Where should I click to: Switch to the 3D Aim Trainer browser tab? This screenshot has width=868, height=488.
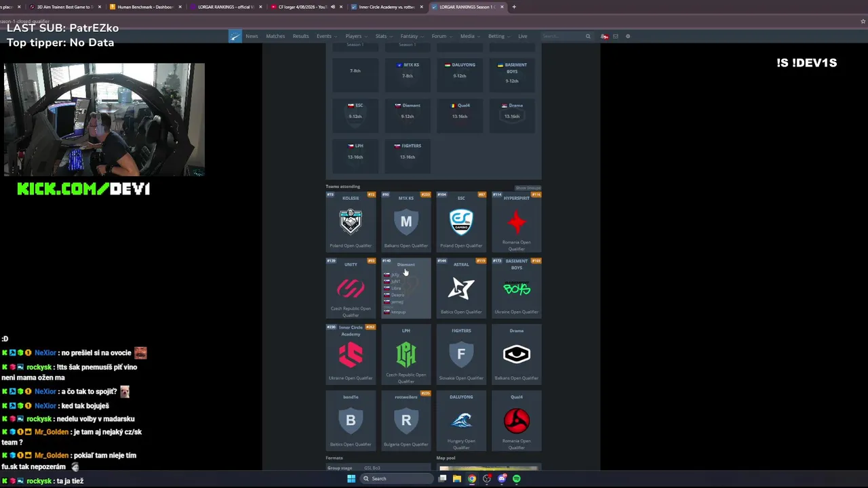64,7
